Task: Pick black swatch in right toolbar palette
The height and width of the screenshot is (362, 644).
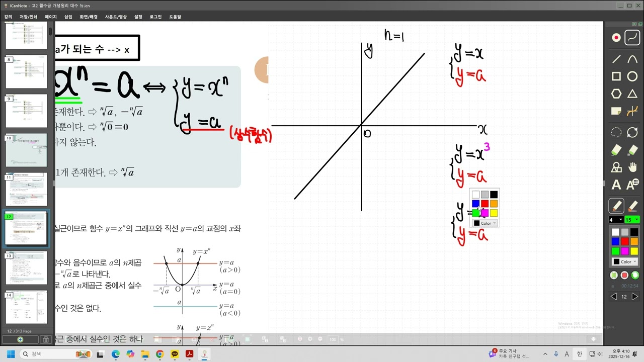Action: pyautogui.click(x=634, y=232)
